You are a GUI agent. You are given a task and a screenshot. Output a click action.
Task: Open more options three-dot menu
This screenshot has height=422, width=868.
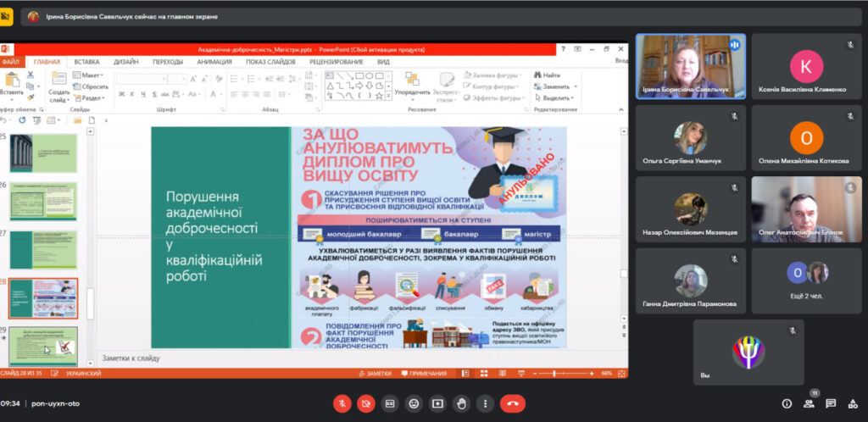pos(484,403)
